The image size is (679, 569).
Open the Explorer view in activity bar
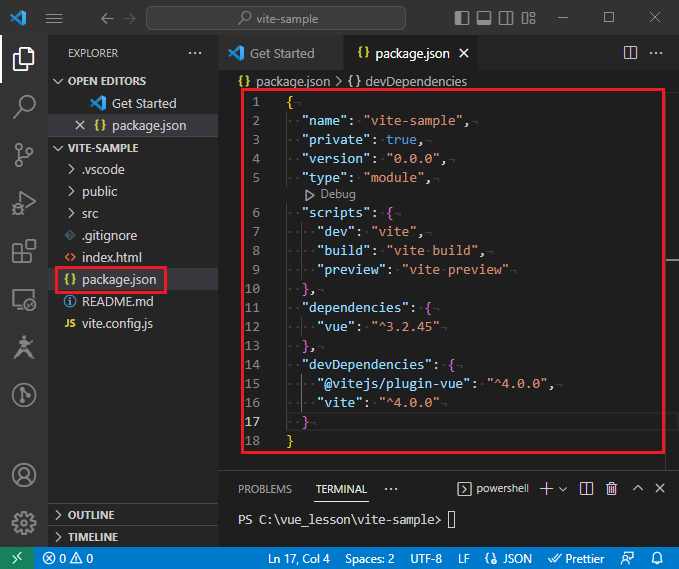[x=23, y=58]
